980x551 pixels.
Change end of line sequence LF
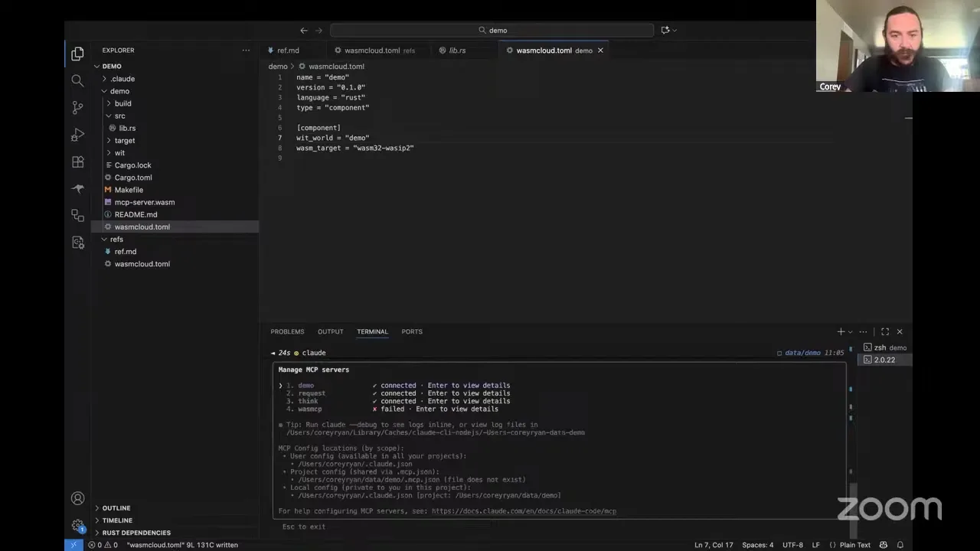pyautogui.click(x=816, y=545)
